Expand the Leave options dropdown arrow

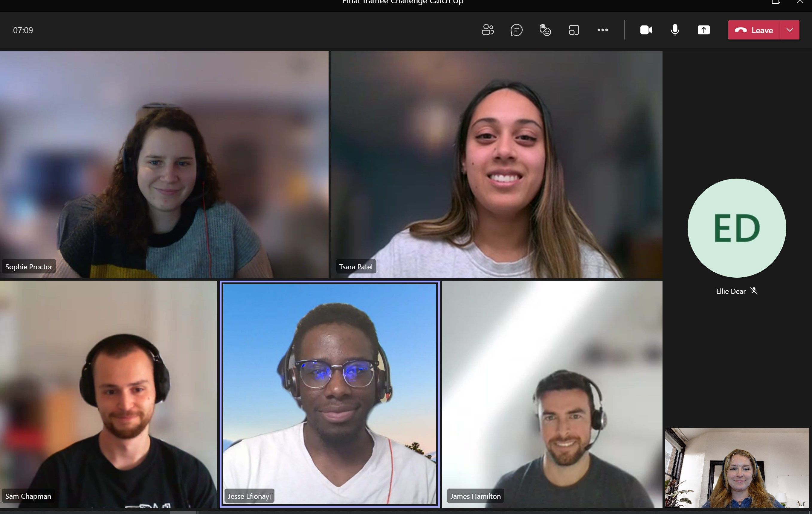tap(790, 30)
